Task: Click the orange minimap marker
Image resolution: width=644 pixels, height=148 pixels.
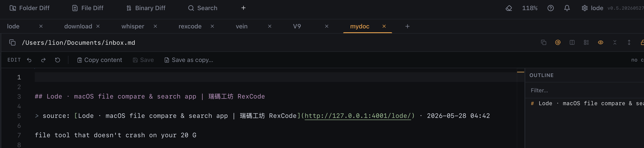Action: pyautogui.click(x=521, y=72)
